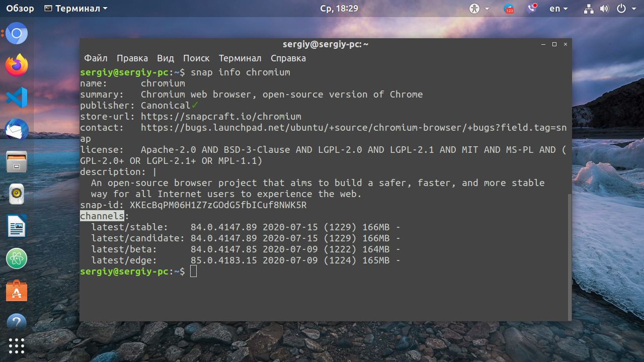
Task: Open Visual Studio Code from the dock
Action: (x=17, y=98)
